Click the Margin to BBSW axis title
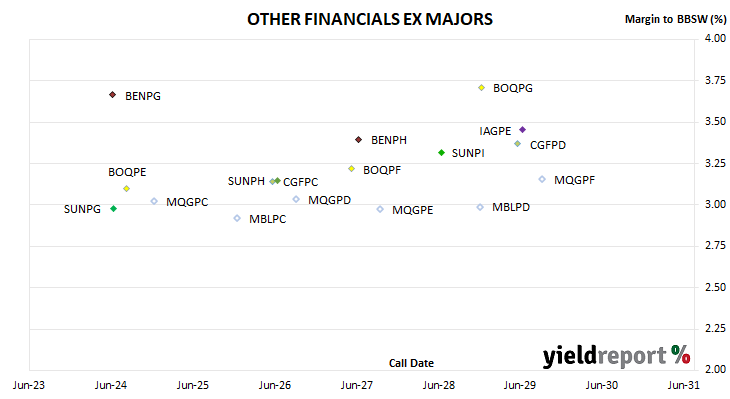 (675, 19)
